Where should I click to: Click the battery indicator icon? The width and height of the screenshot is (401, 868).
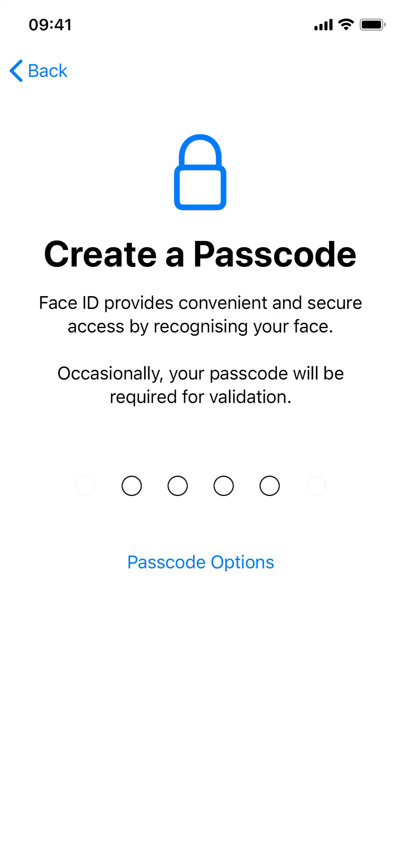click(372, 24)
